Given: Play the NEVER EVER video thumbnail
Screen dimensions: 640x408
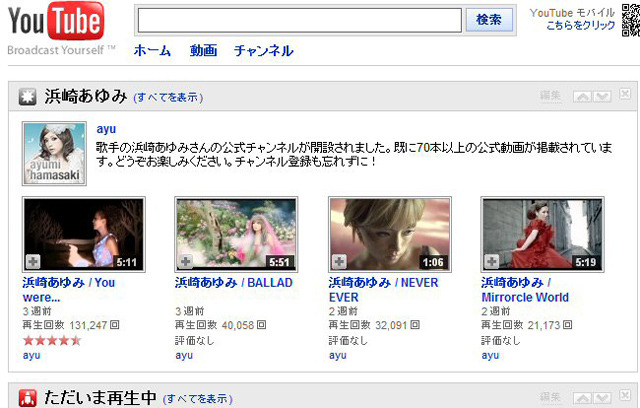Looking at the screenshot, I should click(390, 235).
